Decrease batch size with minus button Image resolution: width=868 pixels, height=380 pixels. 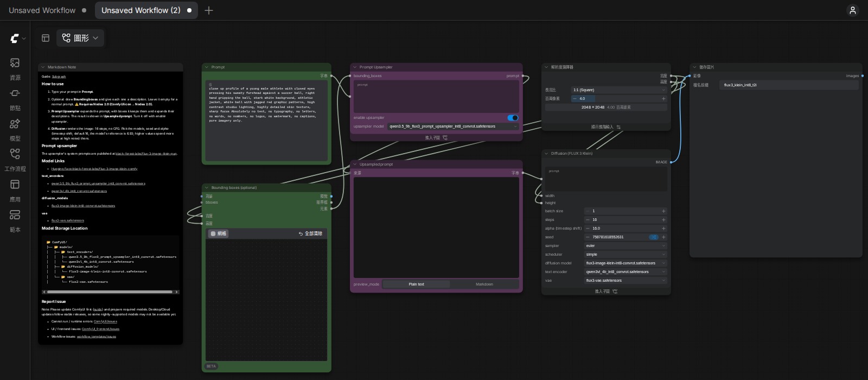coord(588,211)
